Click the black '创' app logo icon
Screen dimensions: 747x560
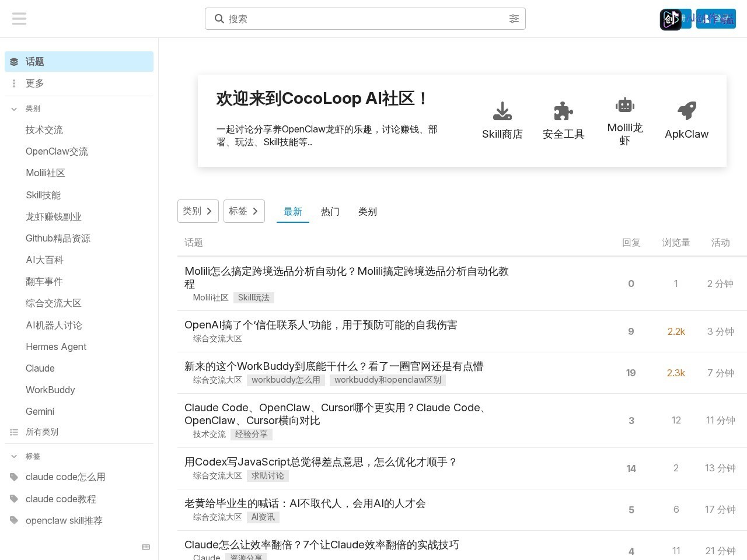[671, 19]
